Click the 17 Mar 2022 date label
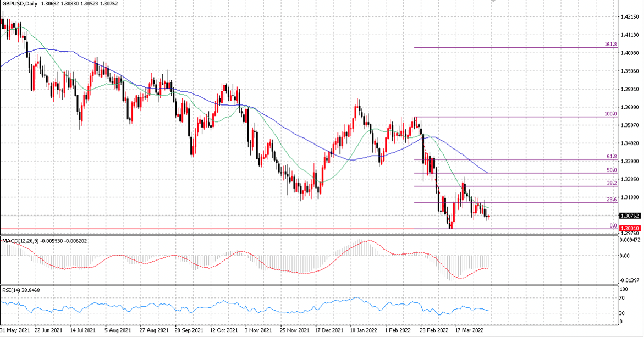This screenshot has height=337, width=644. pyautogui.click(x=470, y=330)
